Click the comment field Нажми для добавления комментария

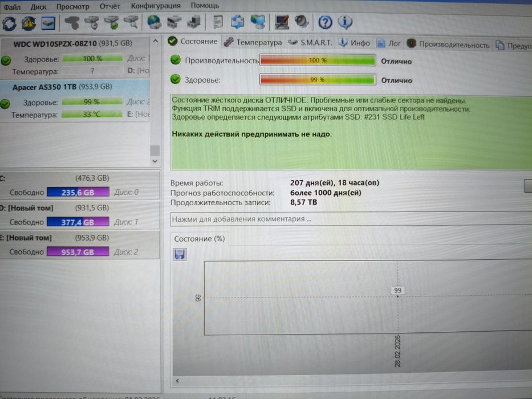(x=351, y=219)
